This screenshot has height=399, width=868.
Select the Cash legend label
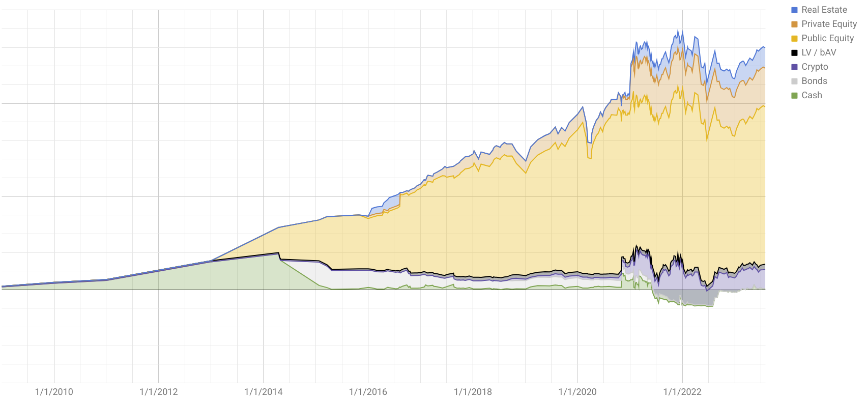pyautogui.click(x=812, y=95)
